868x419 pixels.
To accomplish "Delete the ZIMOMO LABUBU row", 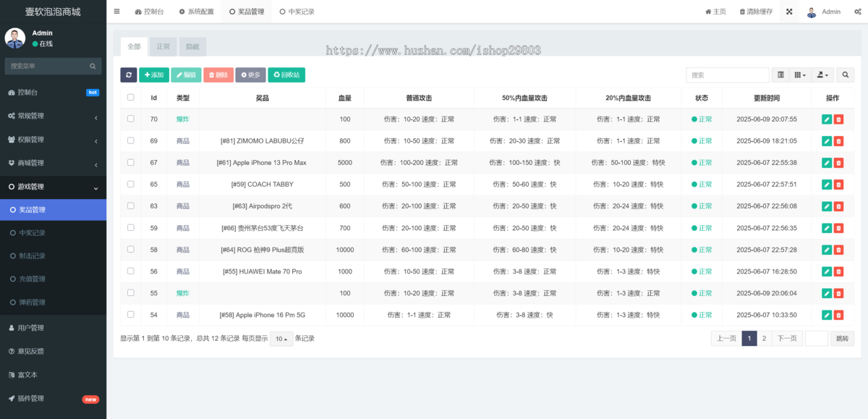I will [x=838, y=141].
